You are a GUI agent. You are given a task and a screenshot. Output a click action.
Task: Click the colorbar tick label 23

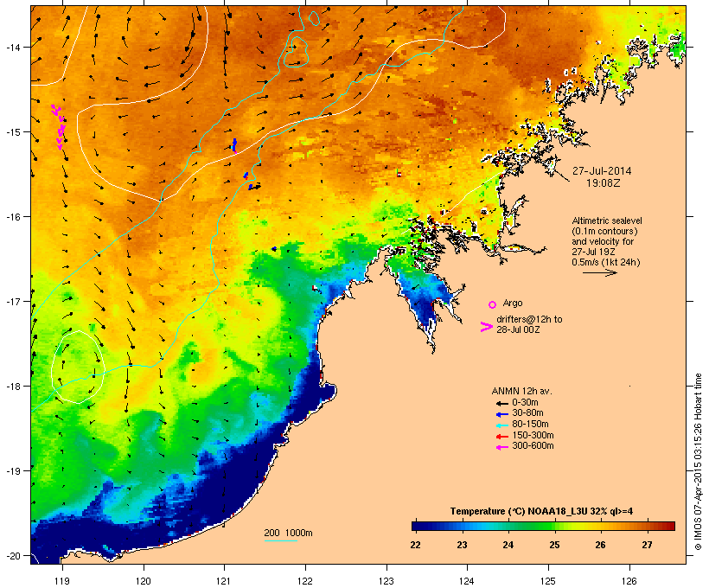click(462, 545)
